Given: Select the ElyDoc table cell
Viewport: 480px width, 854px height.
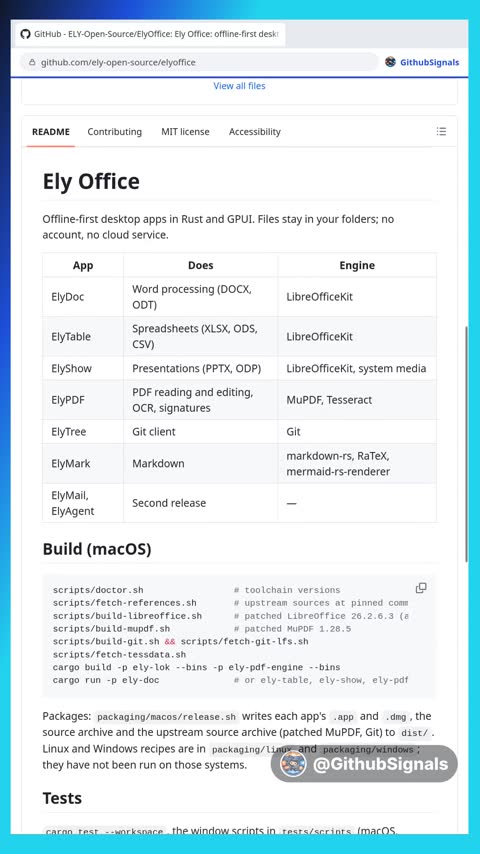Looking at the screenshot, I should tap(83, 297).
